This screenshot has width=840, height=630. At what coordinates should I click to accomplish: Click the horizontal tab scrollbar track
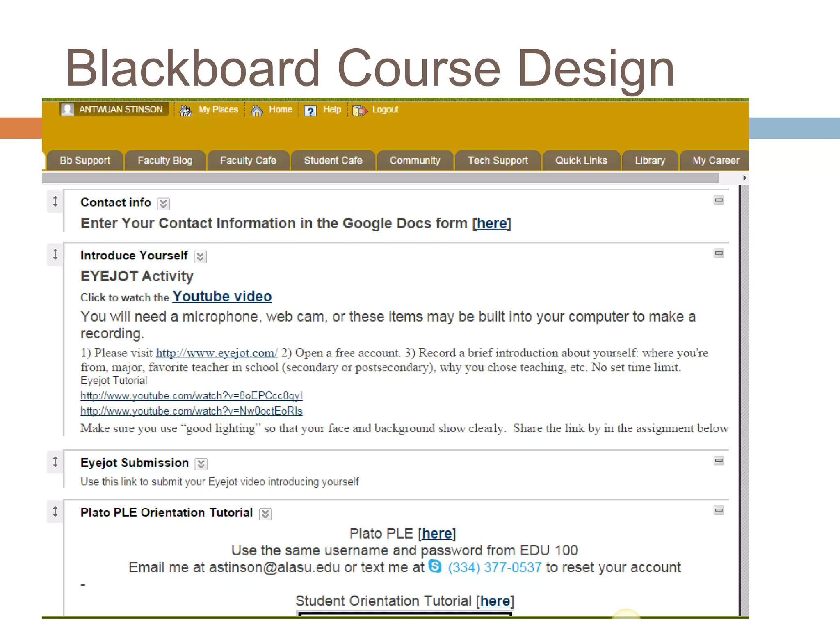(380, 178)
